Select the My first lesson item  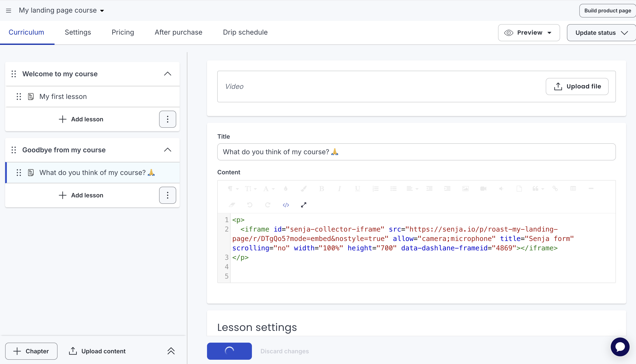coord(93,97)
